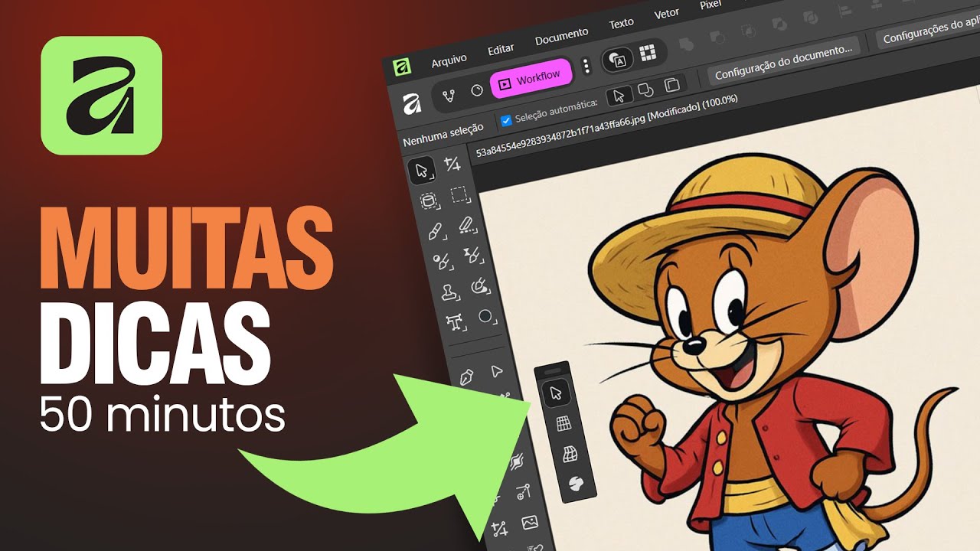The width and height of the screenshot is (980, 551).
Task: Select the Place Image tool
Action: coord(530,523)
